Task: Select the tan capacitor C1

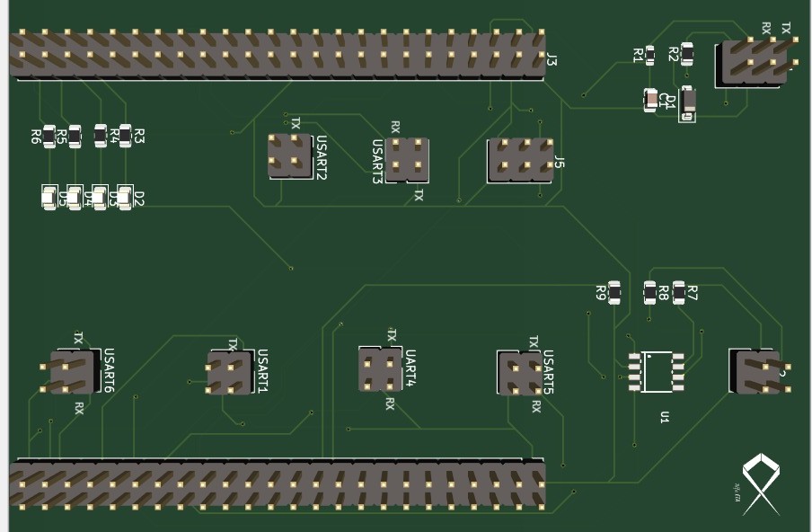Action: tap(650, 100)
